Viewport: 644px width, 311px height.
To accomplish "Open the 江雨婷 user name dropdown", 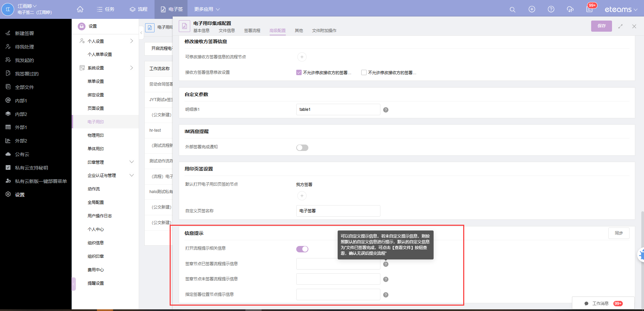I will 27,6.
